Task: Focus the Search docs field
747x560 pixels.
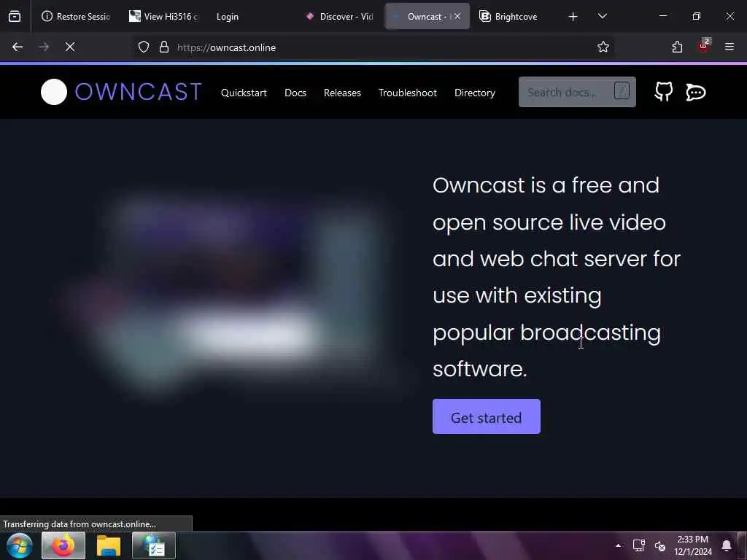Action: [577, 92]
